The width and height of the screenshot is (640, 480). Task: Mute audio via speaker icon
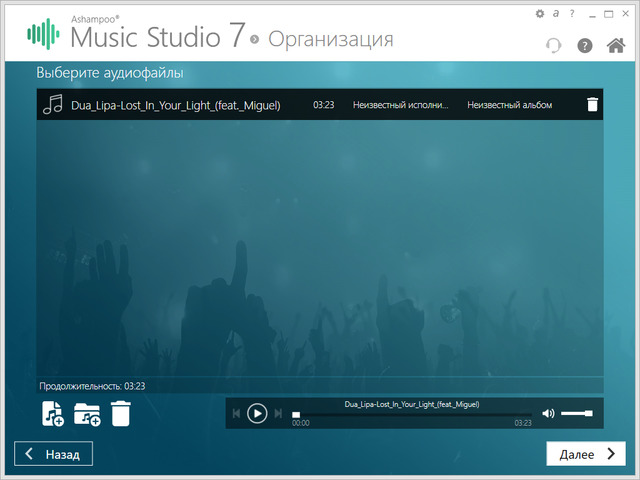click(x=548, y=413)
